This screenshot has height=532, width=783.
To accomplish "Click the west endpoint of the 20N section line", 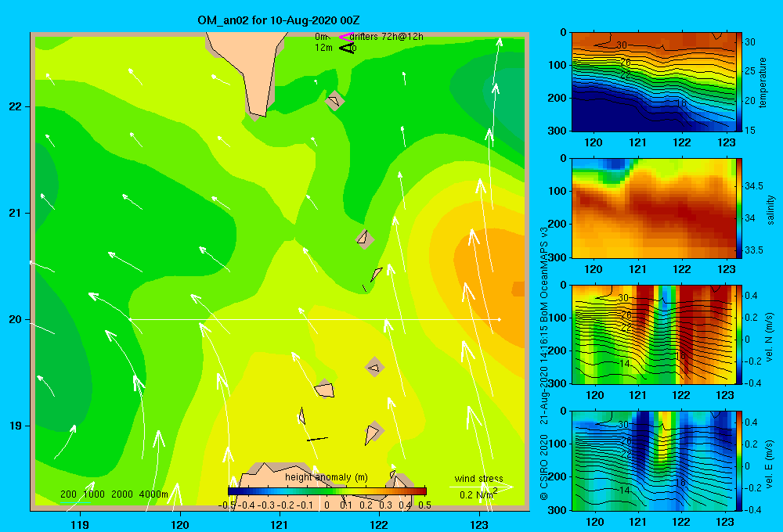I will click(x=130, y=319).
